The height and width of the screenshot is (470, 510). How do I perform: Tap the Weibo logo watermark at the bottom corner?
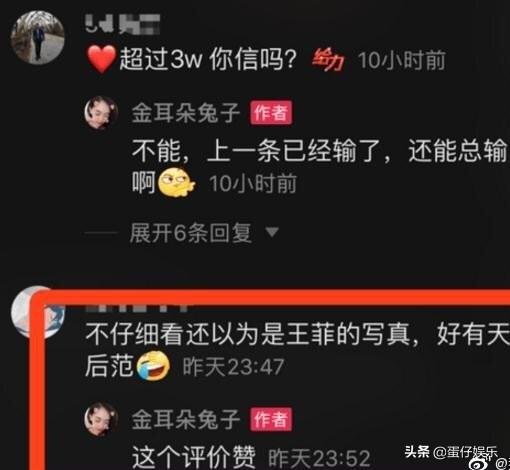click(480, 464)
